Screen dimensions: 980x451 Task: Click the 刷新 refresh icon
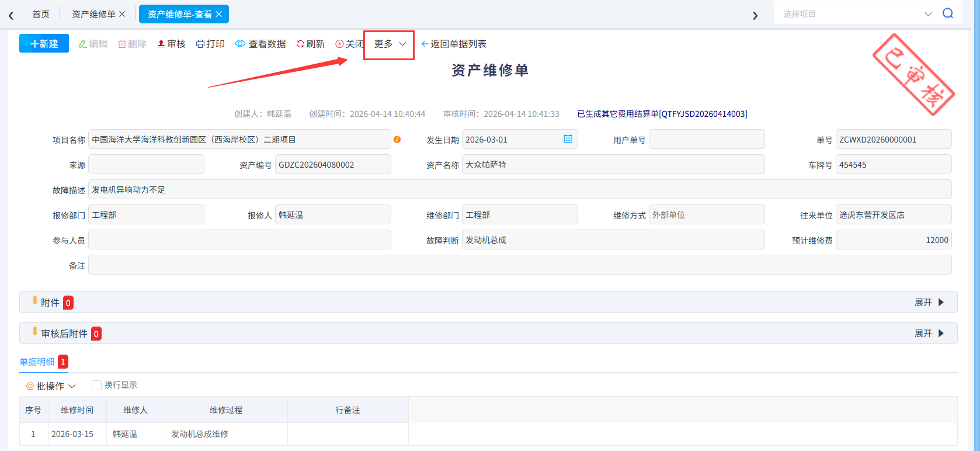[x=300, y=44]
